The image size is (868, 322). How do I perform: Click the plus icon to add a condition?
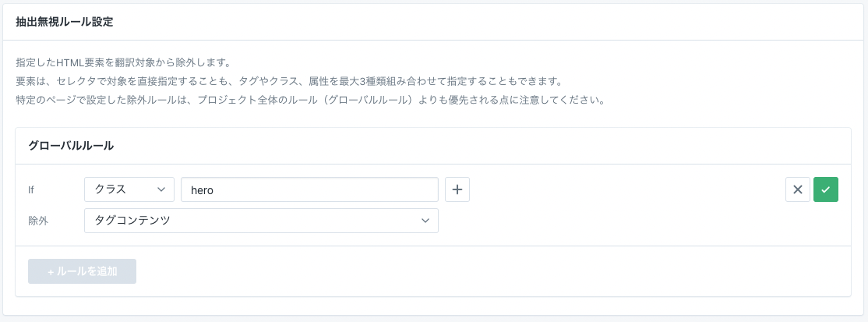(x=457, y=189)
